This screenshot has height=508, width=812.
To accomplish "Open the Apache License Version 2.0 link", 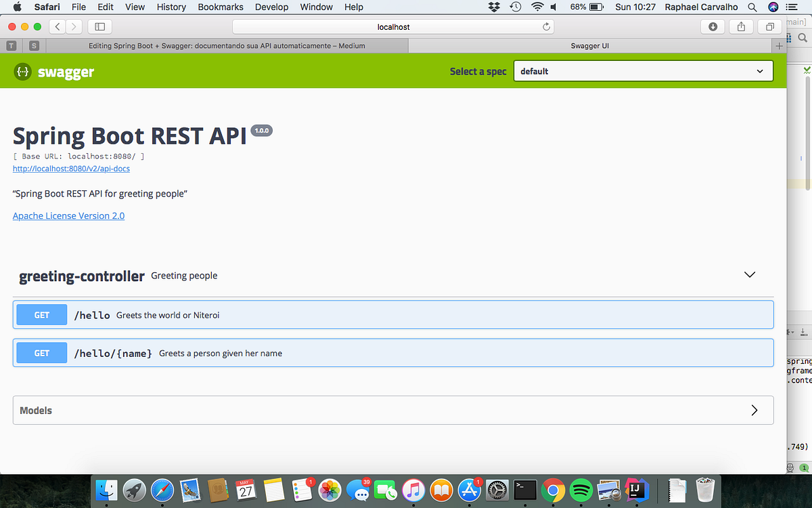I will pyautogui.click(x=68, y=215).
